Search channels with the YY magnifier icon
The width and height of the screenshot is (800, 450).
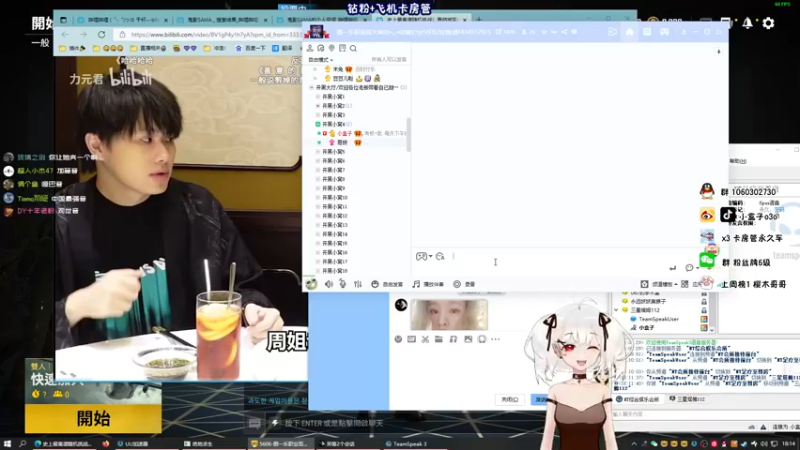coord(353,48)
